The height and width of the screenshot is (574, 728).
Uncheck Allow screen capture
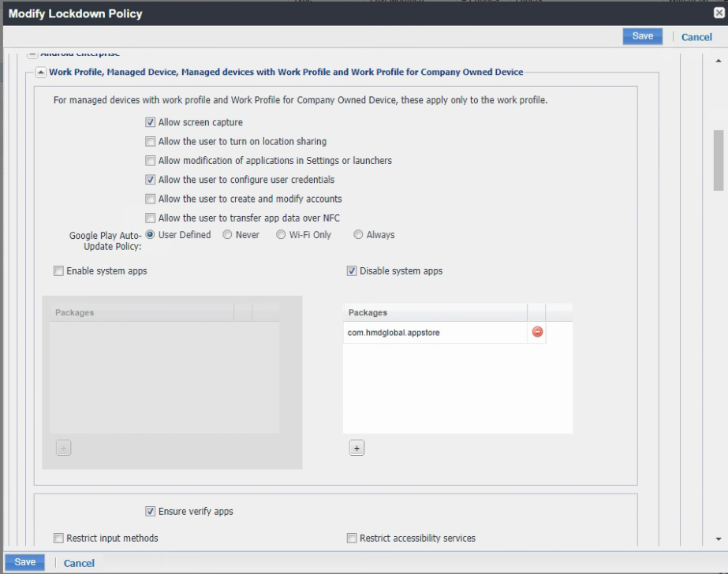tap(150, 122)
